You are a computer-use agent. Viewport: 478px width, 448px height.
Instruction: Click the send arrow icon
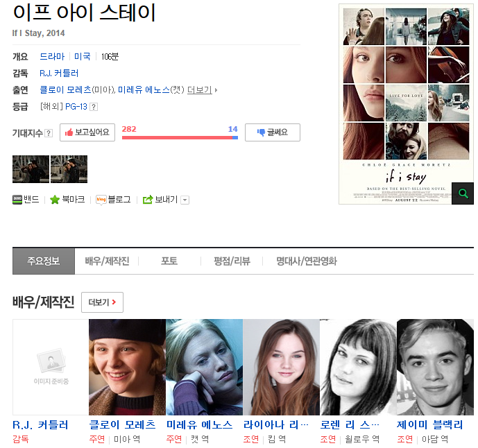point(147,200)
